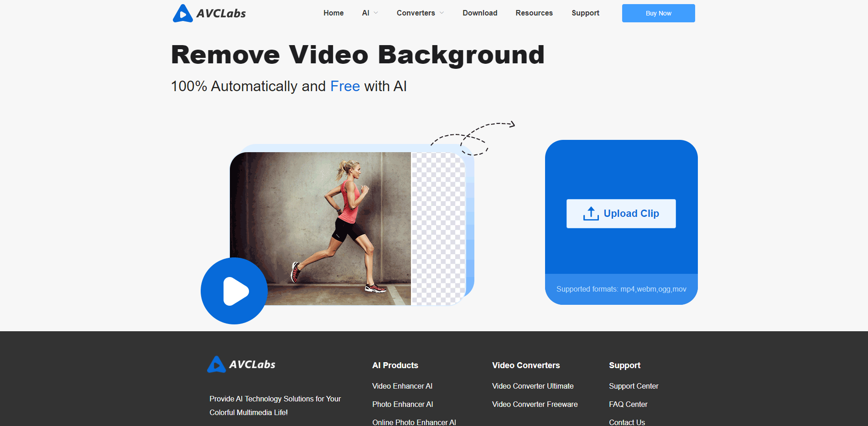
Task: Expand the Converters dropdown arrow
Action: (442, 13)
